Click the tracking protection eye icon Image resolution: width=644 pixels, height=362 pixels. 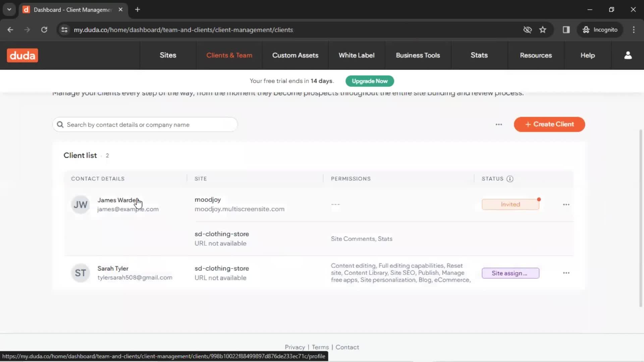point(527,30)
